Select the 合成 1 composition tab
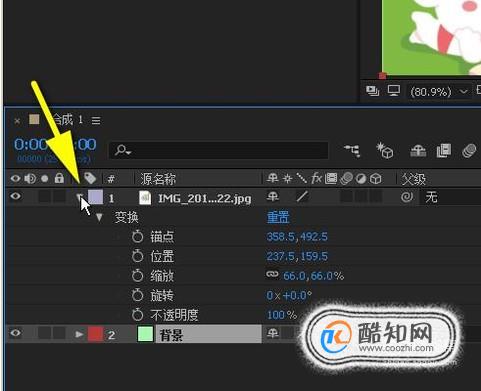This screenshot has width=481, height=391. tap(67, 119)
